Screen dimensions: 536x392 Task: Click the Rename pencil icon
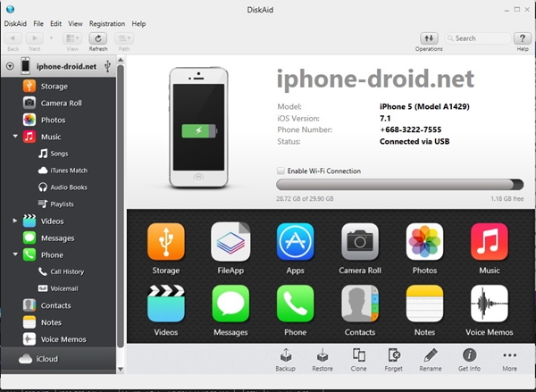[431, 355]
